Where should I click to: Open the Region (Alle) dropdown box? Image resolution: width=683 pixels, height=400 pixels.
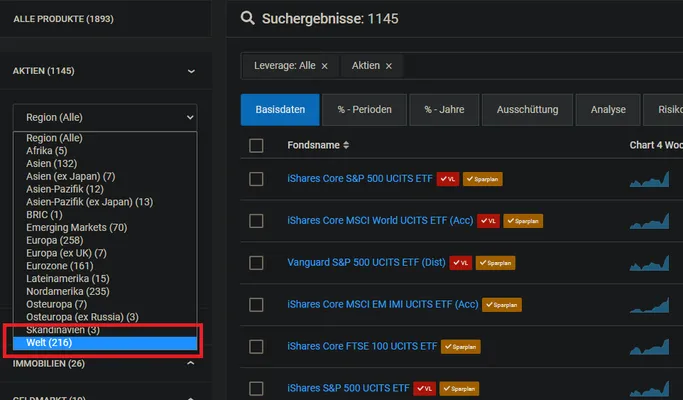point(105,117)
